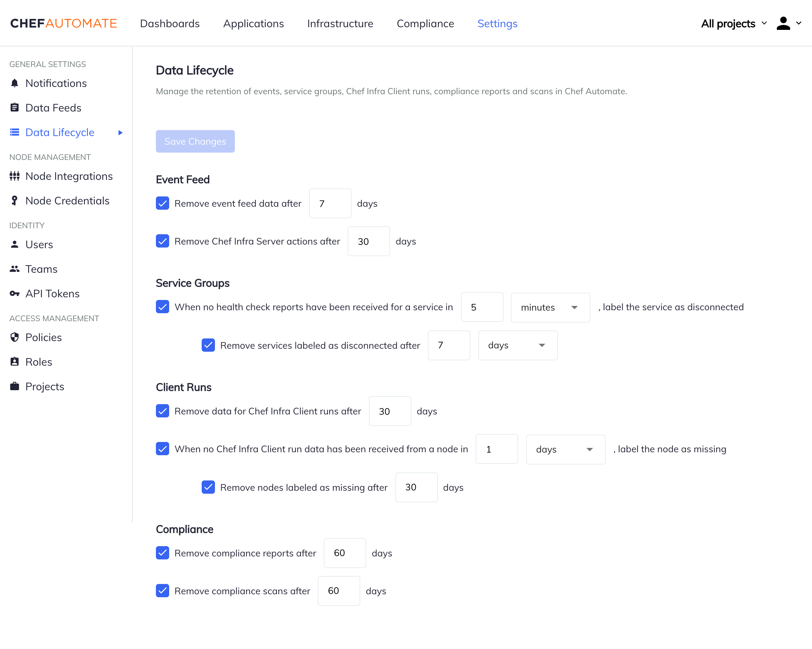The width and height of the screenshot is (812, 649).
Task: Expand the All projects filter dropdown
Action: 733,23
